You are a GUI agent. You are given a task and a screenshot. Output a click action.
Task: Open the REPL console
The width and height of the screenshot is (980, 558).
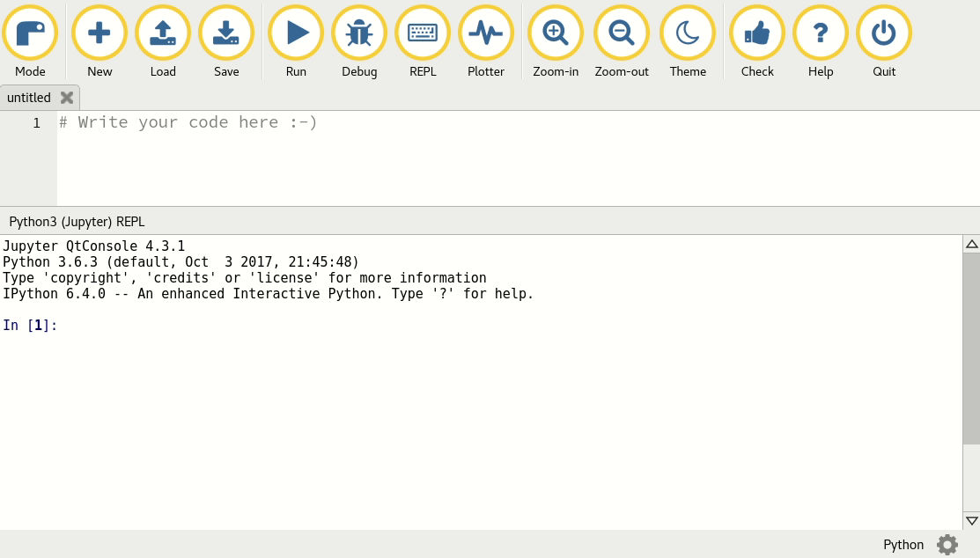click(423, 33)
